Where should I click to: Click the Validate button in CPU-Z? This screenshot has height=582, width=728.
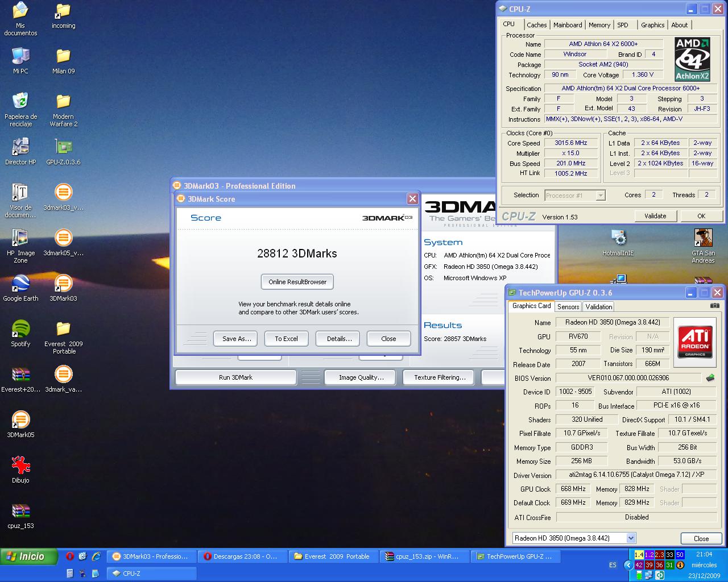[x=655, y=216]
